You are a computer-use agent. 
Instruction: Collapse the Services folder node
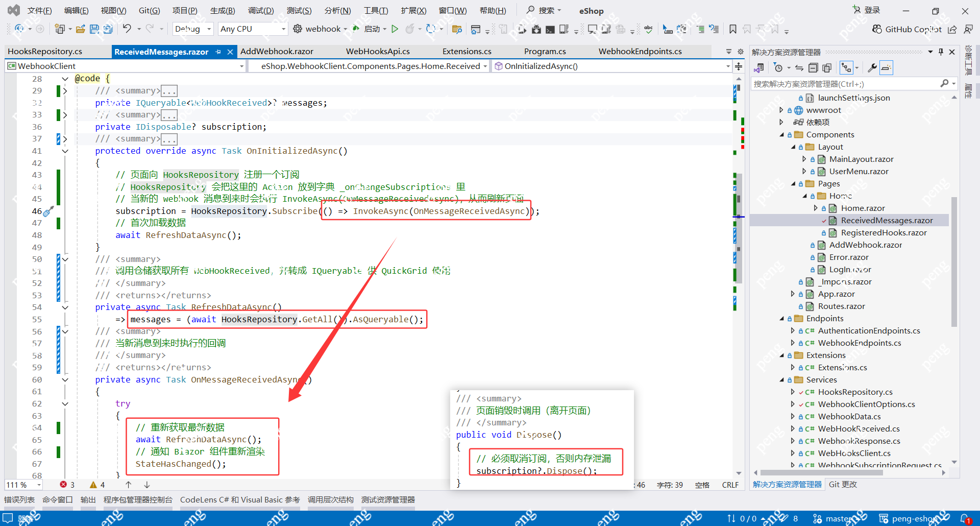782,380
